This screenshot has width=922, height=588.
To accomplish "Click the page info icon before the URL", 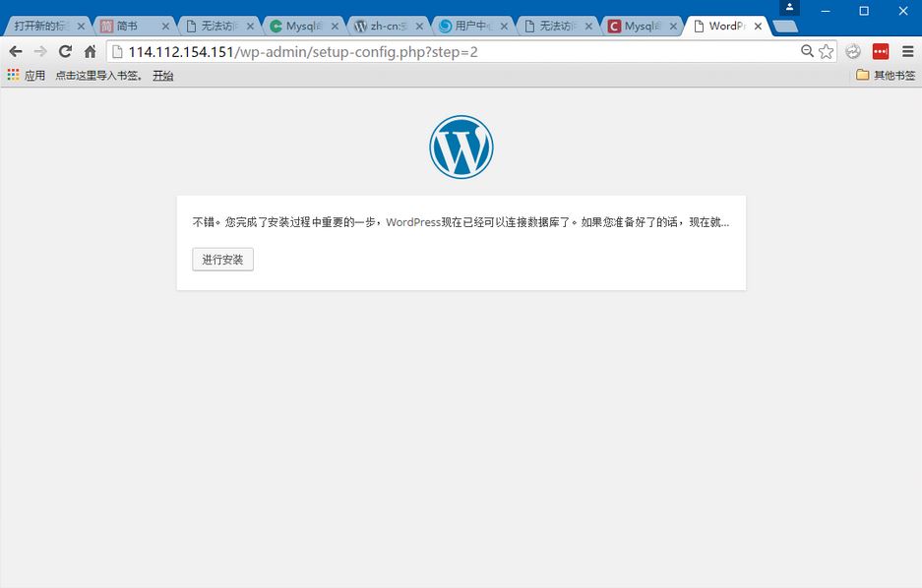I will tap(117, 52).
